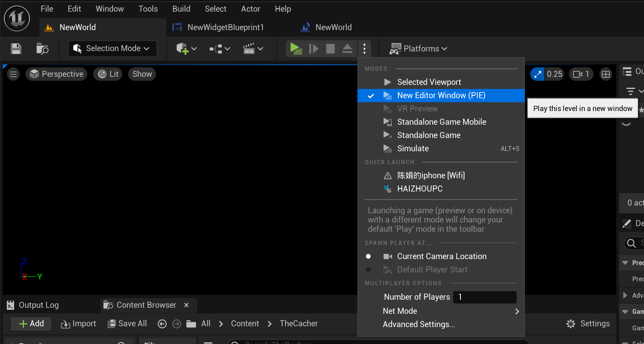This screenshot has width=644, height=344.
Task: Go back in Content Browser history
Action: click(x=162, y=324)
